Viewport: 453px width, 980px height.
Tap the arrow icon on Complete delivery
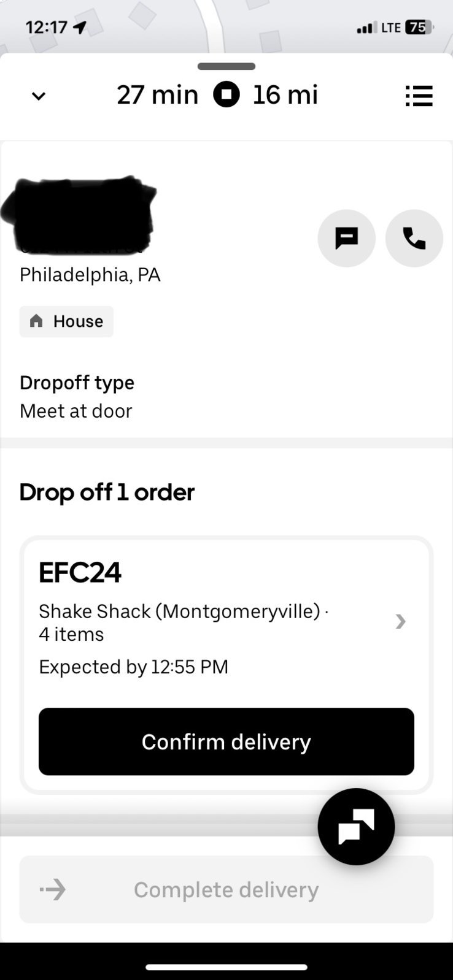coord(53,889)
